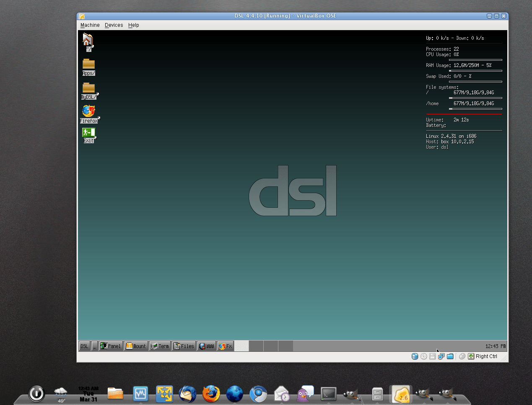This screenshot has width=532, height=405.
Task: Click the dock clock showing Tue Mar 31
Action: pyautogui.click(x=88, y=394)
